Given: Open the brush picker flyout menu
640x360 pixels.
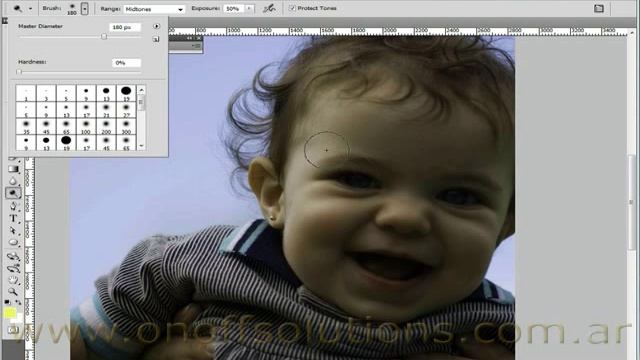Looking at the screenshot, I should click(x=156, y=26).
